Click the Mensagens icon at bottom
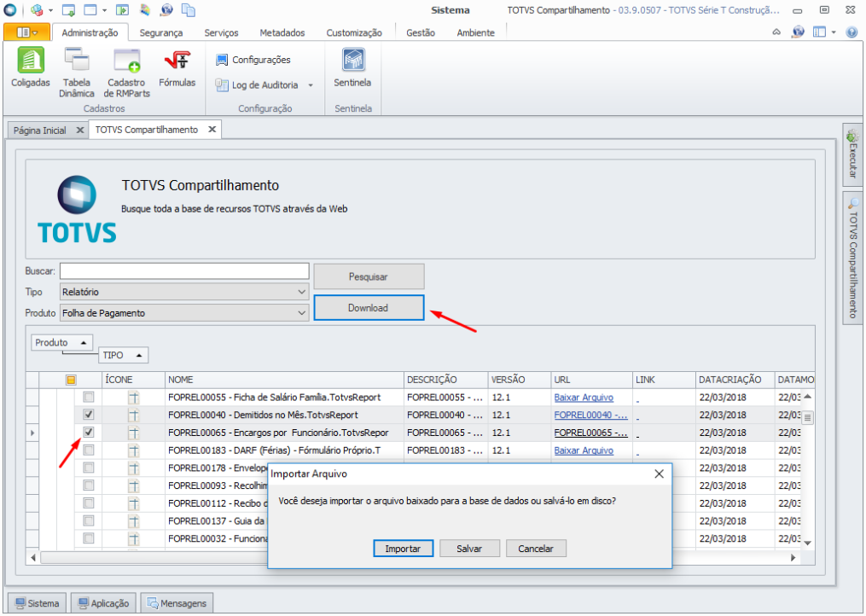866x616 pixels. (176, 602)
